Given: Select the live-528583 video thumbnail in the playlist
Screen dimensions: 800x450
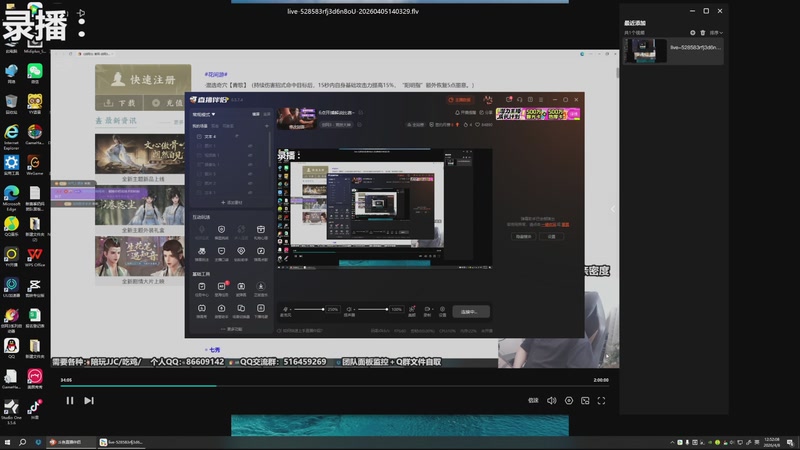Looking at the screenshot, I should coord(645,51).
